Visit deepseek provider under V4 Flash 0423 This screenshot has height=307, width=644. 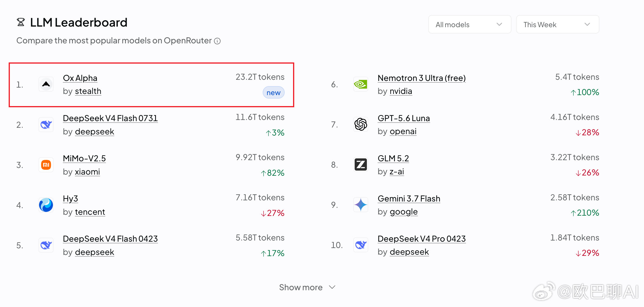tap(95, 252)
